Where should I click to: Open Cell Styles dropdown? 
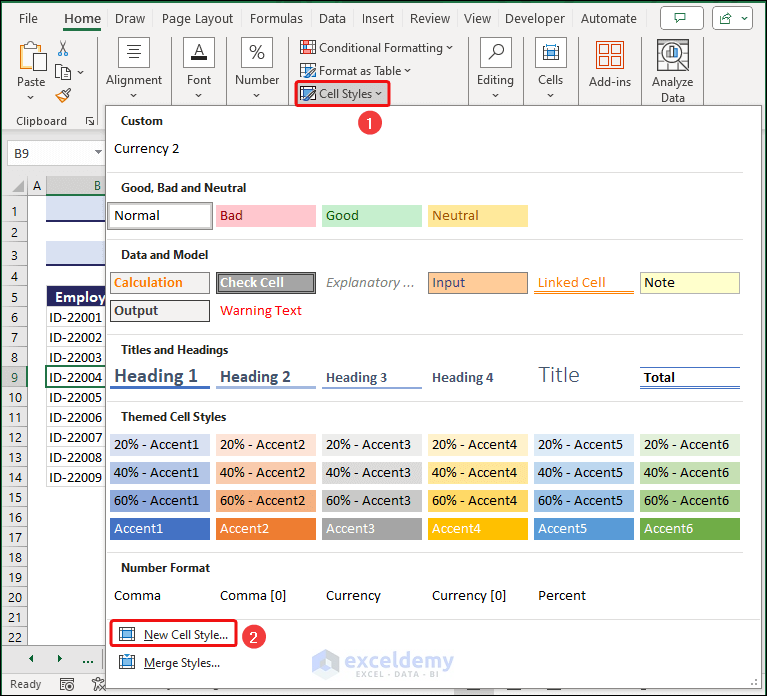click(341, 93)
